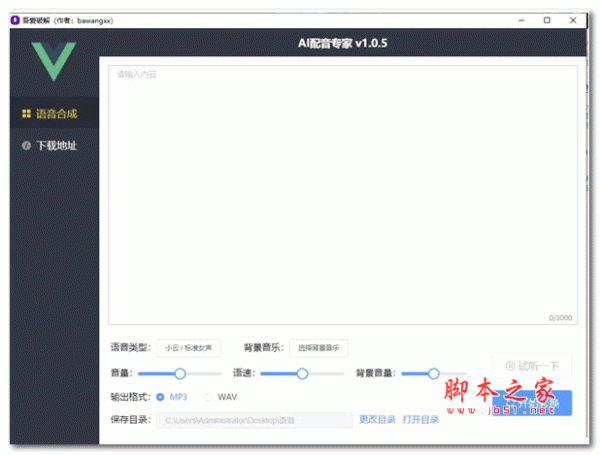The height and width of the screenshot is (455, 600).
Task: Click the info icon beside 下载地址
Action: click(x=26, y=146)
